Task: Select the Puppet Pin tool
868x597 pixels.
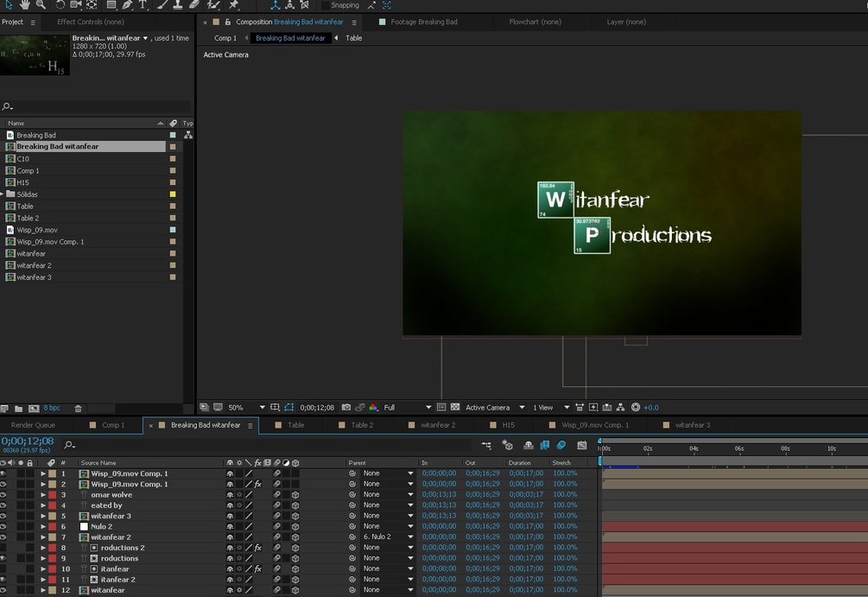Action: [x=233, y=5]
